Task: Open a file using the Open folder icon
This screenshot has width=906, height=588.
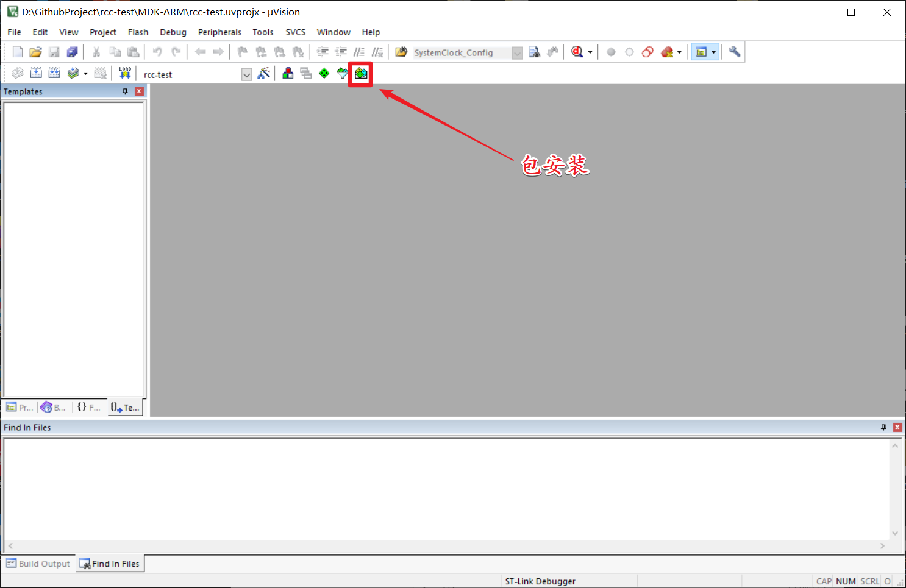Action: (x=35, y=52)
